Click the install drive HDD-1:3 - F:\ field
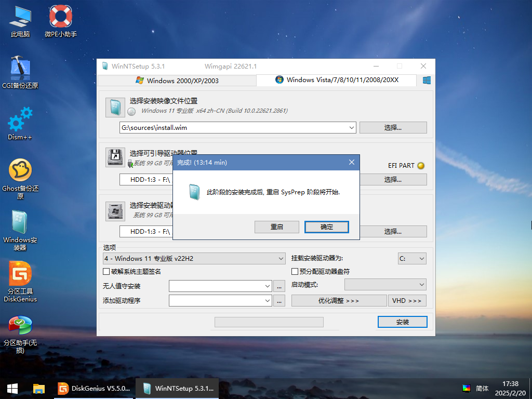532x399 pixels. coord(146,231)
